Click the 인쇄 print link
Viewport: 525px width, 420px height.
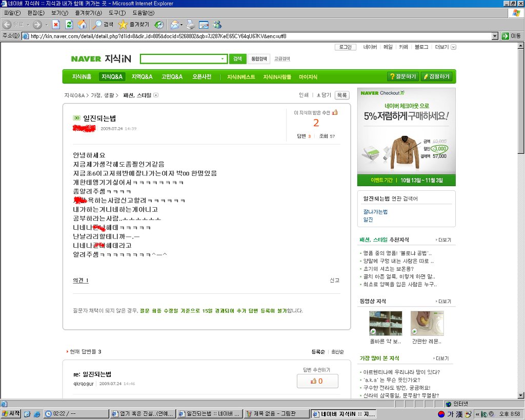(304, 95)
